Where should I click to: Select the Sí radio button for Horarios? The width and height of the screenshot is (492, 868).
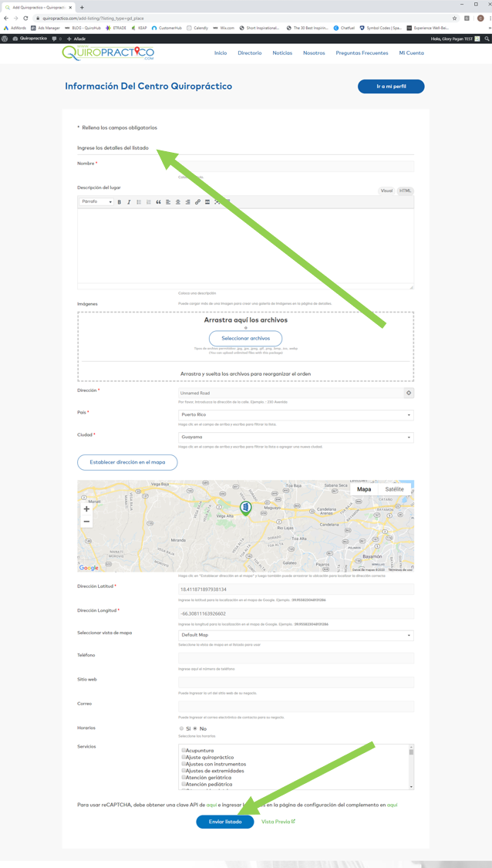[x=182, y=728]
